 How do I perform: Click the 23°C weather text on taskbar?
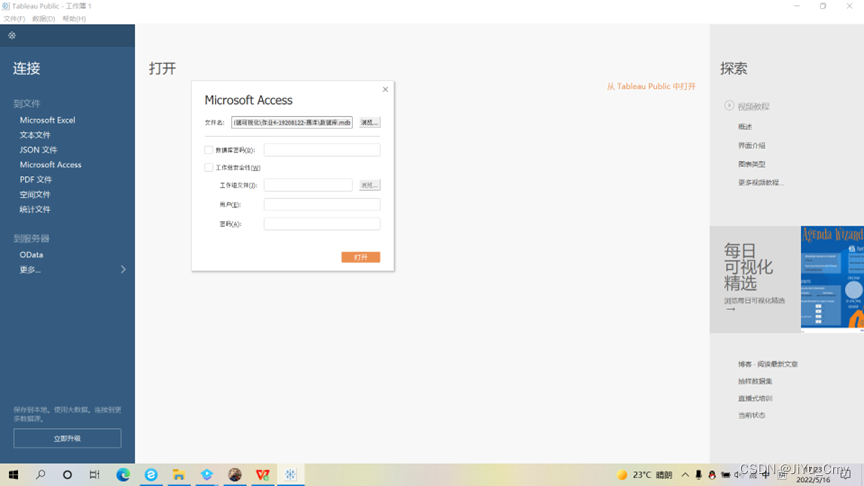(x=641, y=475)
